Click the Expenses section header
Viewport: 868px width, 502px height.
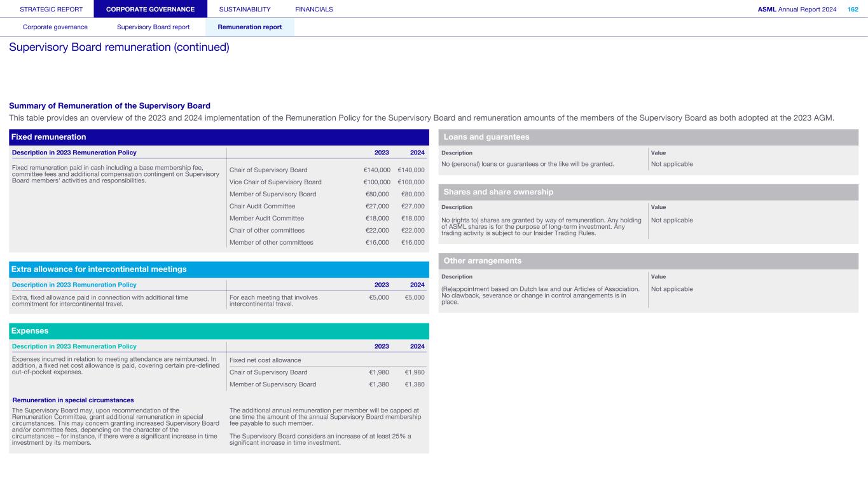tap(30, 331)
